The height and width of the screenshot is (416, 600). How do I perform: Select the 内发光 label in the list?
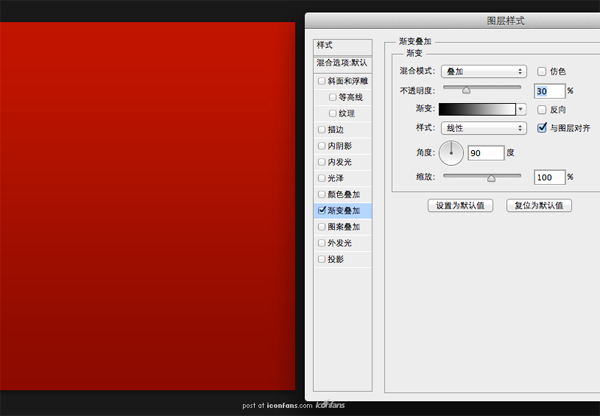coord(339,162)
